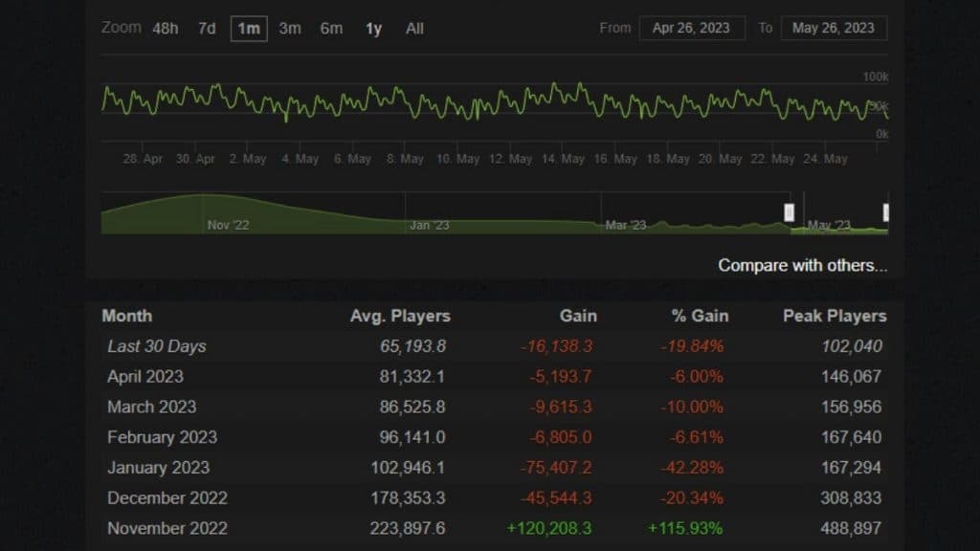Select the 1m zoom option

pos(249,29)
